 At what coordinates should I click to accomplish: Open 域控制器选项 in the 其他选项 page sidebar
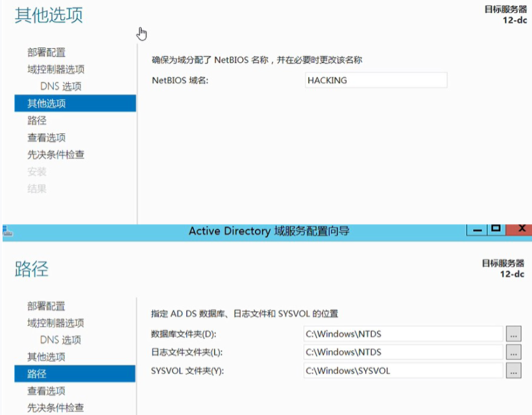[x=56, y=69]
